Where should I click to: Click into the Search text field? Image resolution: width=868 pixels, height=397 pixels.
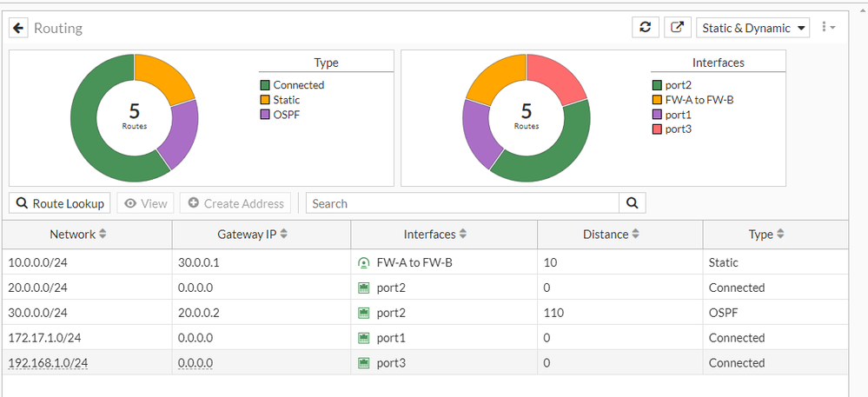(x=462, y=203)
